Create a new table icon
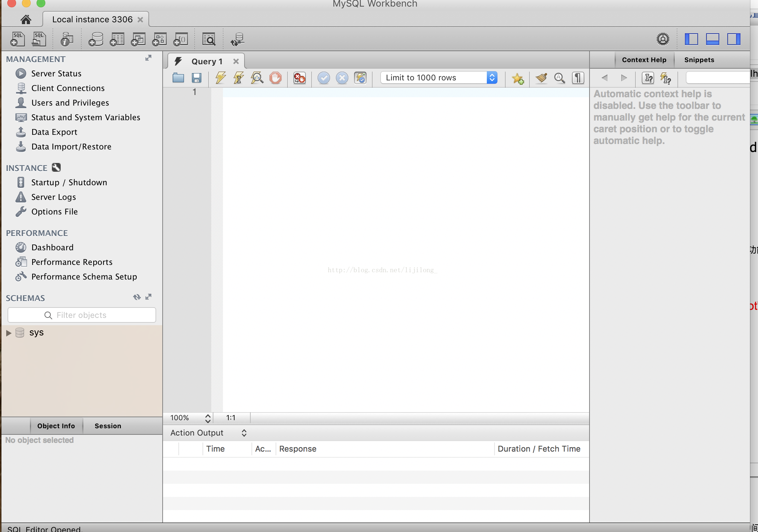The width and height of the screenshot is (758, 532). click(117, 39)
